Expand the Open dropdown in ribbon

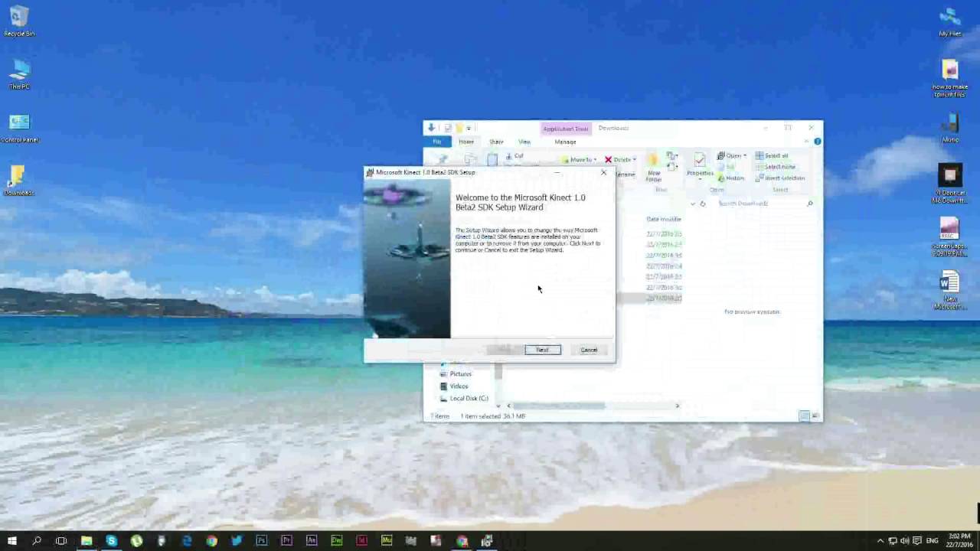(x=733, y=155)
